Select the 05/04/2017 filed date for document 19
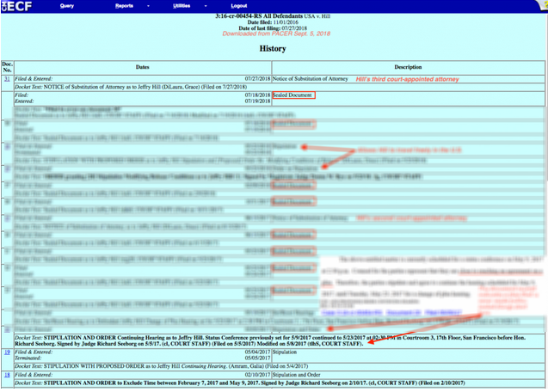The height and width of the screenshot is (392, 548). point(257,352)
